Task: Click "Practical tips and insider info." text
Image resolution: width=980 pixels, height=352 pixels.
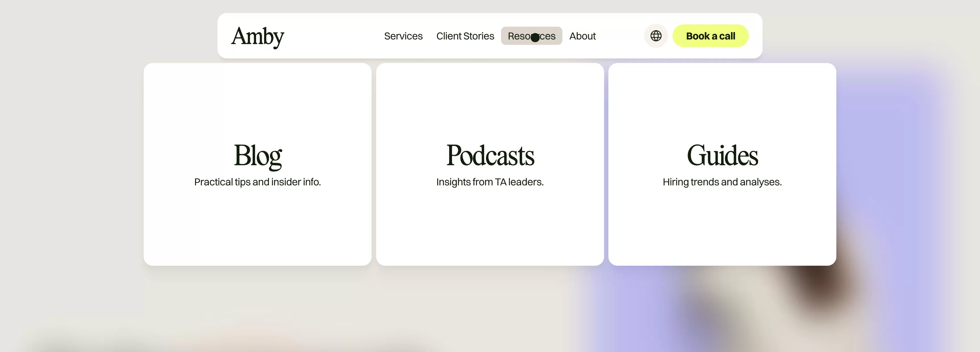Action: coord(257,182)
